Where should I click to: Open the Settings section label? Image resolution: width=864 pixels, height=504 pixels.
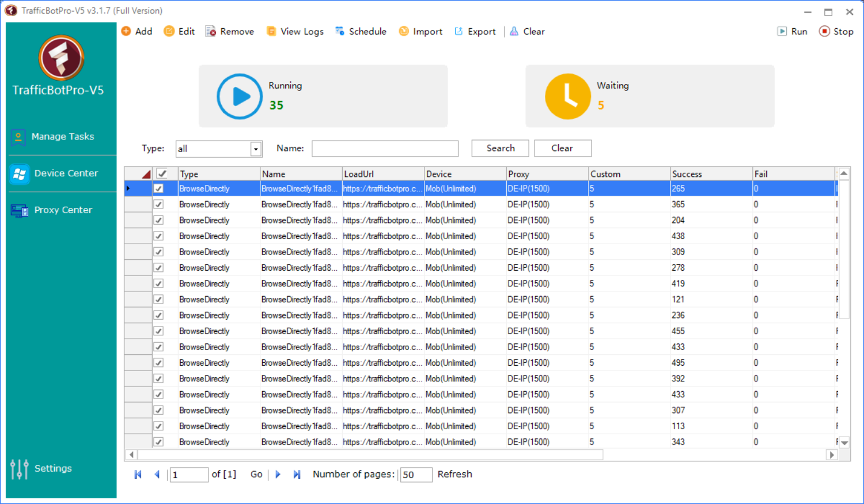pyautogui.click(x=53, y=468)
